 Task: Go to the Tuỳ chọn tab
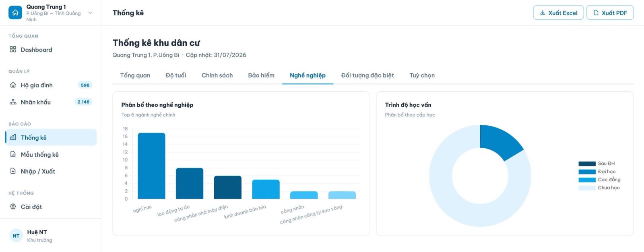[422, 76]
